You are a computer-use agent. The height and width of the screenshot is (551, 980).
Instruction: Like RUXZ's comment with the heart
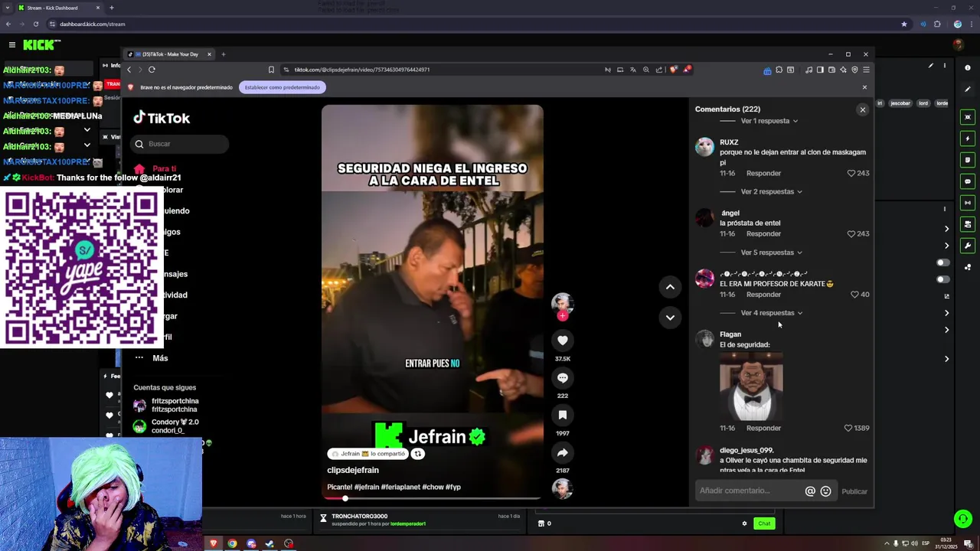[x=851, y=173]
